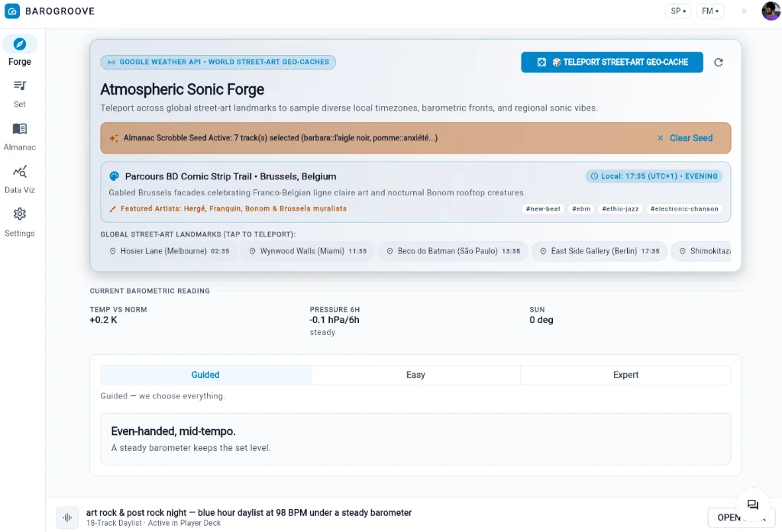Viewport: 782px width, 532px height.
Task: Click the waveform icon beside the daylist title
Action: pyautogui.click(x=67, y=517)
